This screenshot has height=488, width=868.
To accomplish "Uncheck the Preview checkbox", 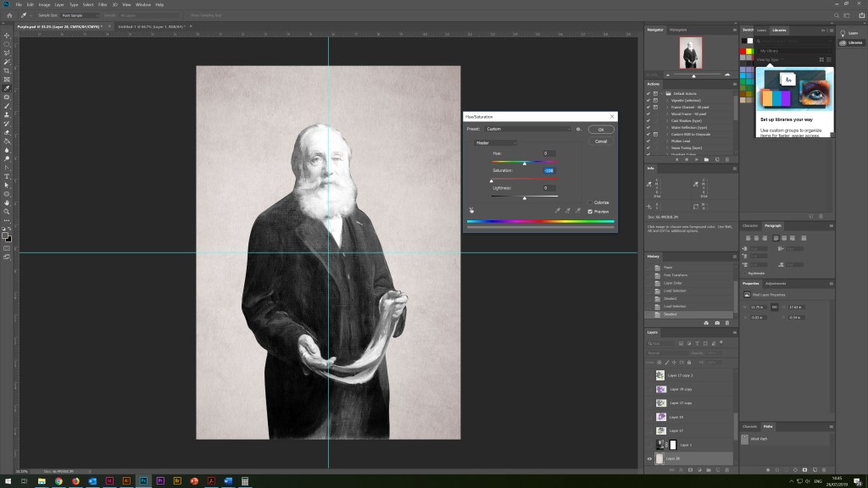I will point(590,211).
